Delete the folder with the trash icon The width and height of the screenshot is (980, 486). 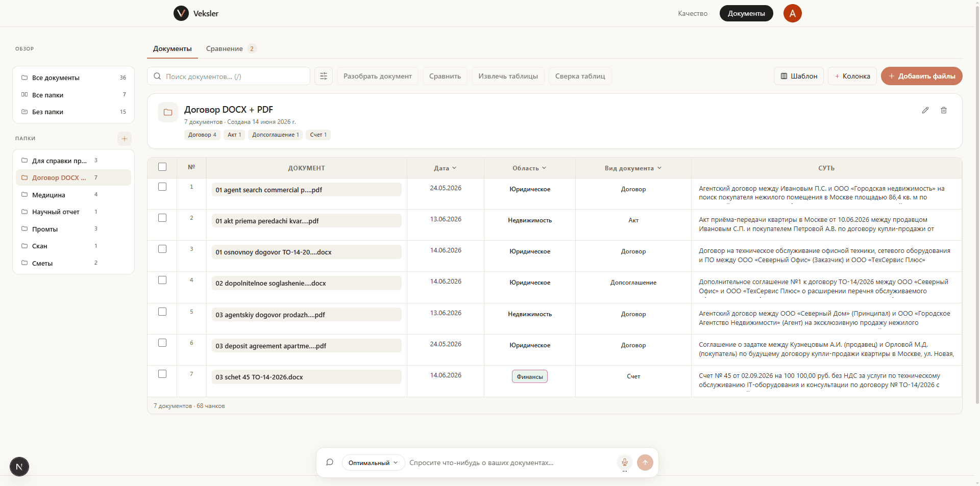944,110
